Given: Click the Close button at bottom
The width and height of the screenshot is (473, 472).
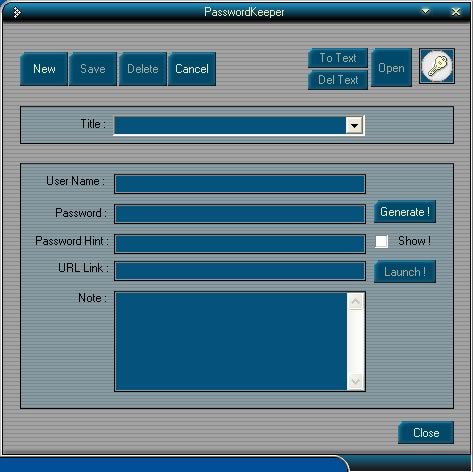Looking at the screenshot, I should point(426,433).
